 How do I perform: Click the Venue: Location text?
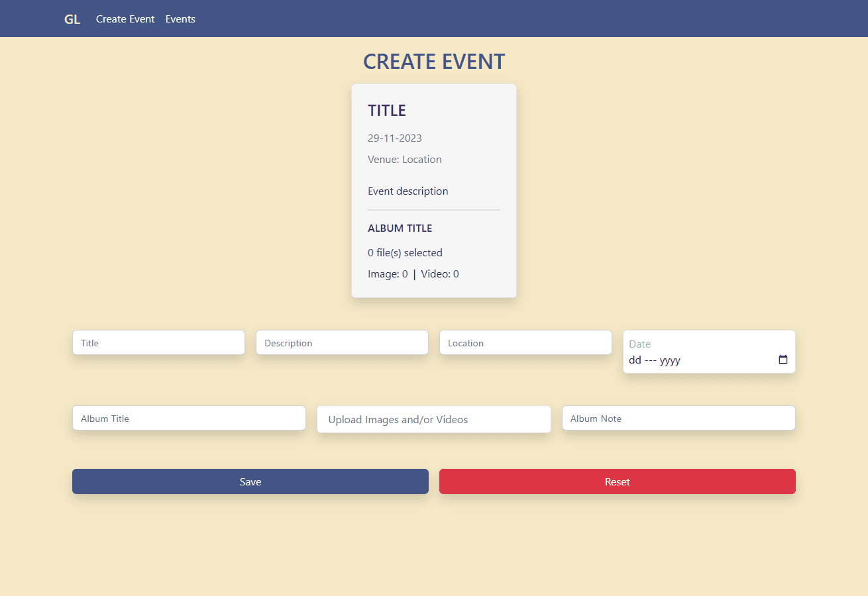(405, 160)
